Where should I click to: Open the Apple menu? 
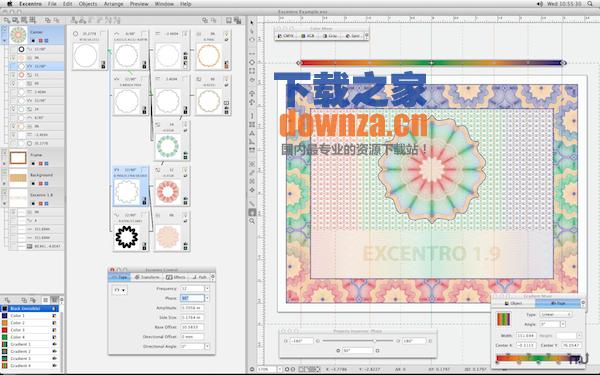click(10, 4)
